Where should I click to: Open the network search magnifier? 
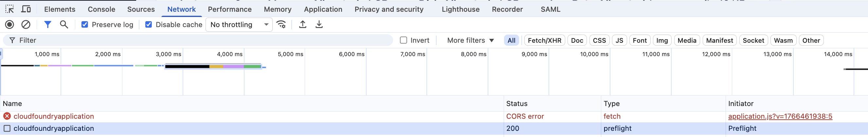(64, 24)
